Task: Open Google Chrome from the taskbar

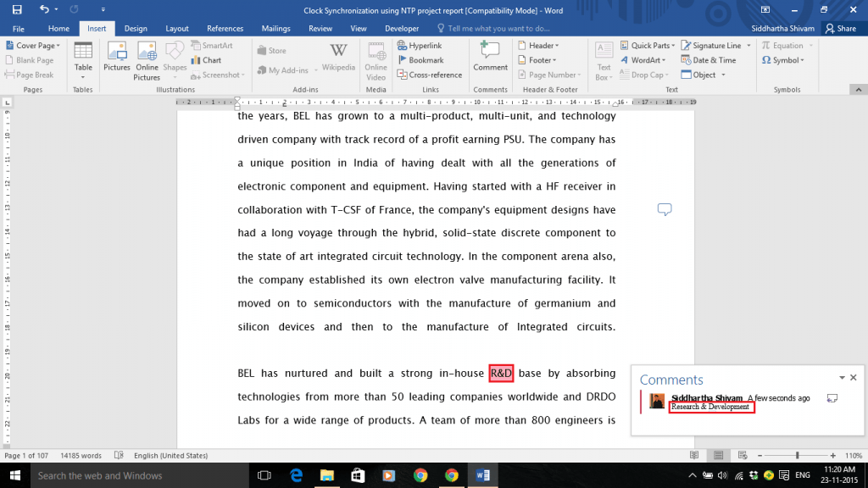Action: [x=452, y=475]
